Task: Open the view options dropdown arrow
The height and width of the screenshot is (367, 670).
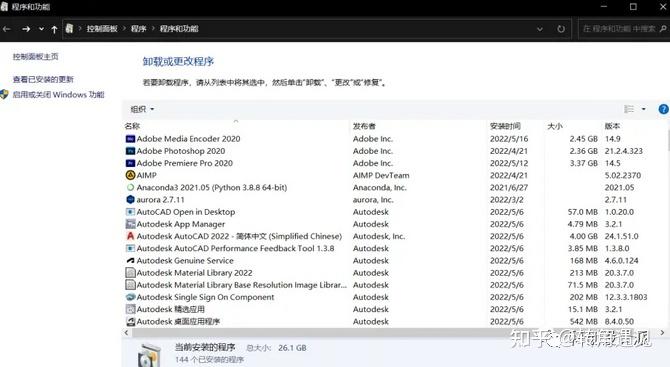Action: click(x=644, y=109)
